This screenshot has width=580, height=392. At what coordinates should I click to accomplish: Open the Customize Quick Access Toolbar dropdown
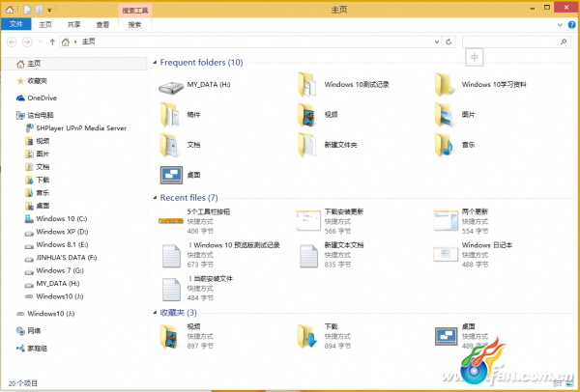click(49, 11)
